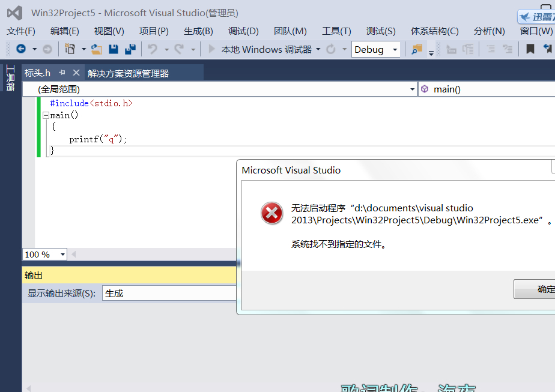Open the 工具箱 side panel tab
Viewport: 555px width, 392px height.
click(x=10, y=78)
